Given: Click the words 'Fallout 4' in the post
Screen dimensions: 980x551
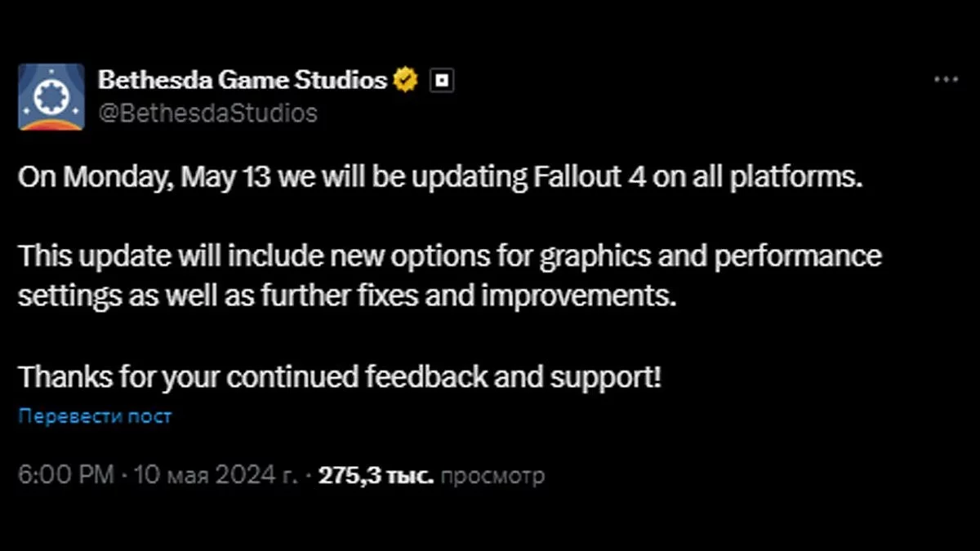Looking at the screenshot, I should coord(588,179).
